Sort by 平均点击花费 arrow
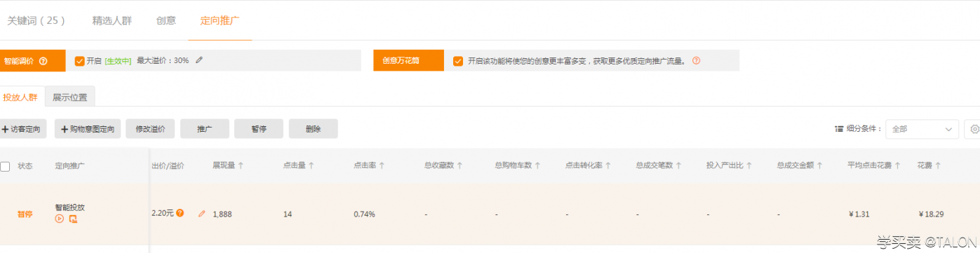This screenshot has width=980, height=253. (x=898, y=166)
